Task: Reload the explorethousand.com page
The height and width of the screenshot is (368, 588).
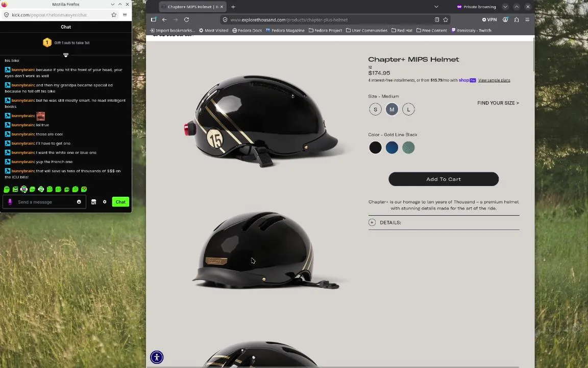Action: click(x=186, y=19)
